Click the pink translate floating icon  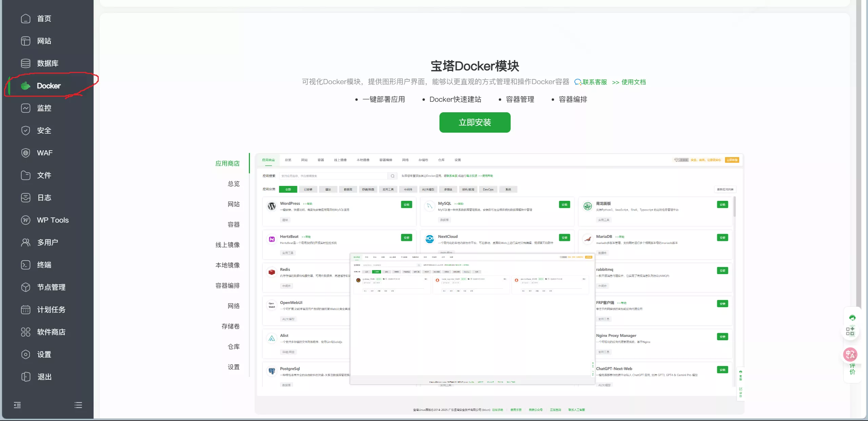point(850,355)
